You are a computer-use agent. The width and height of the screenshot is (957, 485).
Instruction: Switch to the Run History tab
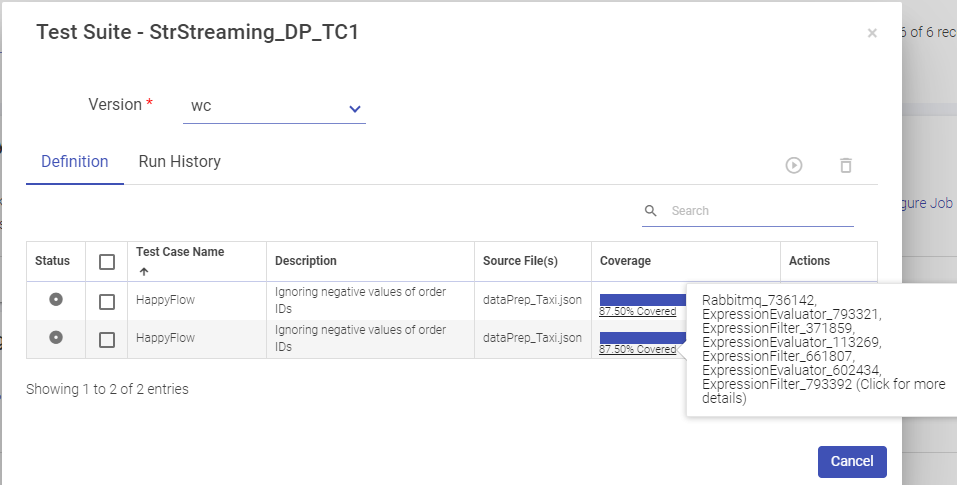(x=180, y=162)
